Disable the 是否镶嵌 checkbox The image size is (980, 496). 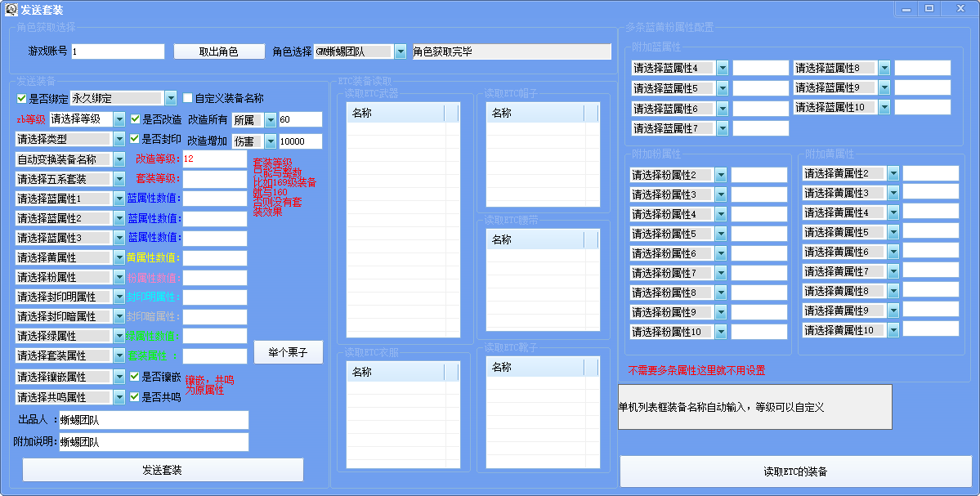[136, 377]
